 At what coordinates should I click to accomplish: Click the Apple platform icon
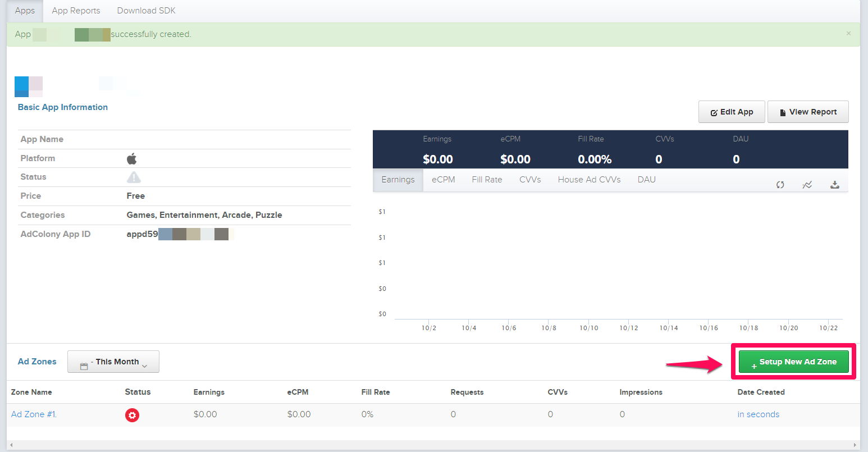pyautogui.click(x=132, y=159)
